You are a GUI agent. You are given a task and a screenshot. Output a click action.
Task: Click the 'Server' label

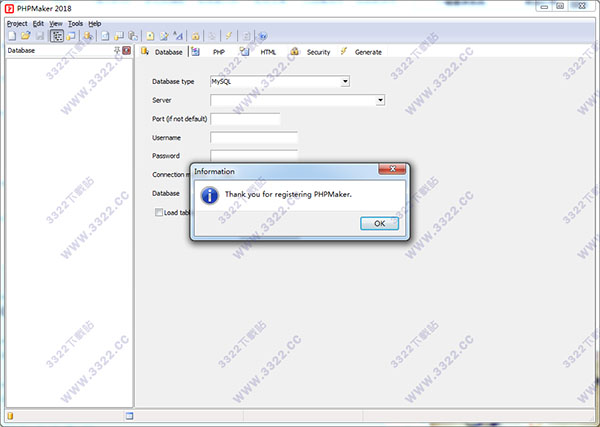point(161,100)
